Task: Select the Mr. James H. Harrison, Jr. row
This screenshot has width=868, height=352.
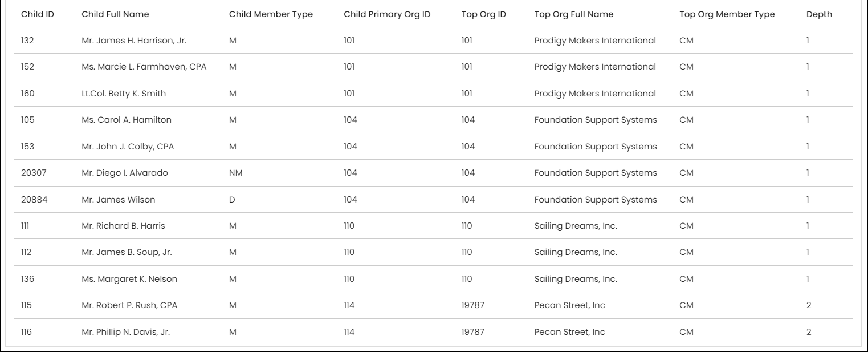Action: pyautogui.click(x=433, y=41)
